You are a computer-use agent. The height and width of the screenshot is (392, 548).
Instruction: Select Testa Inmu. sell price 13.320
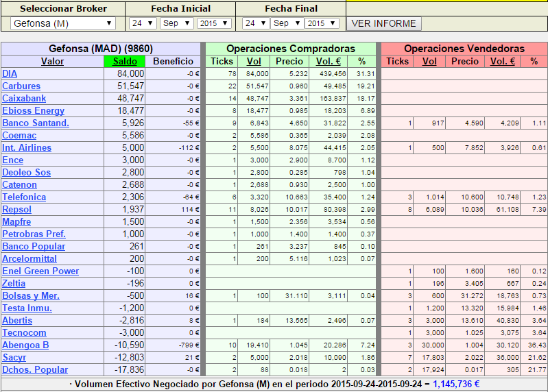coord(472,308)
